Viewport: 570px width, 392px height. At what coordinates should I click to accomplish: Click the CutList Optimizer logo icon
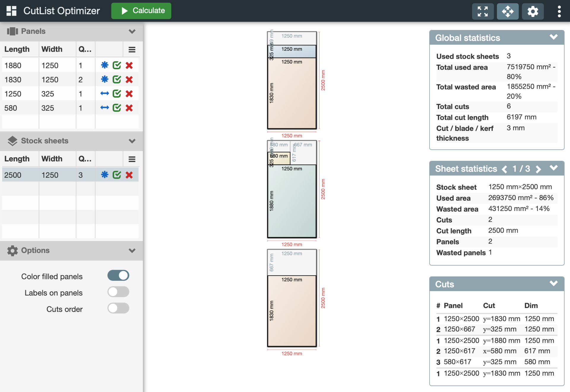coord(11,11)
